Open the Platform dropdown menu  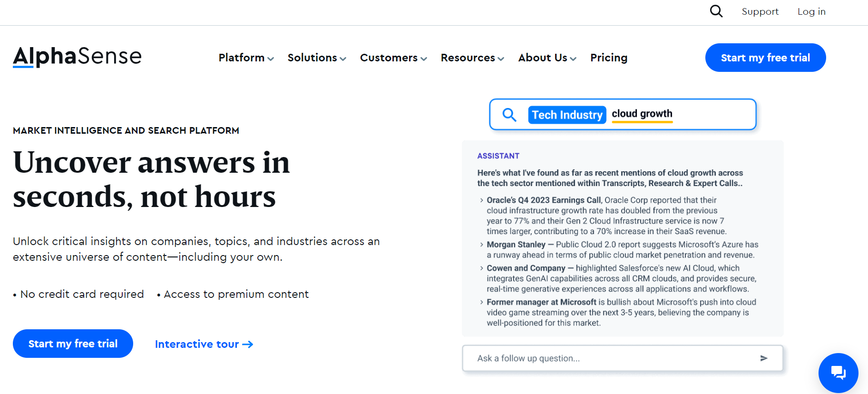[x=246, y=58]
